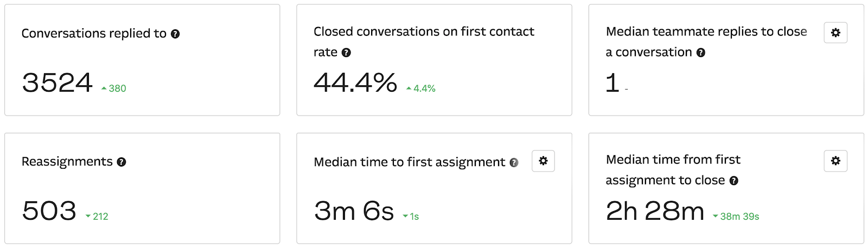The width and height of the screenshot is (868, 248).
Task: Click the Reassignments help question mark
Action: tap(122, 162)
